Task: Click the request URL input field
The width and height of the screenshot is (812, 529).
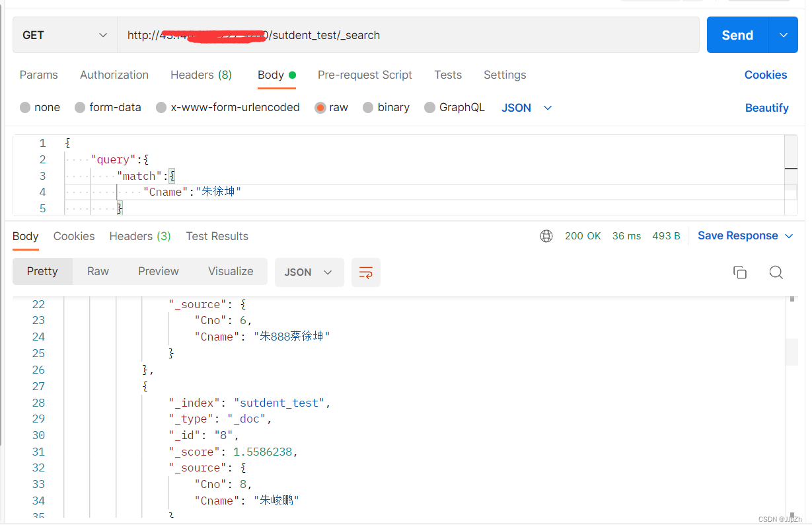Action: 408,35
